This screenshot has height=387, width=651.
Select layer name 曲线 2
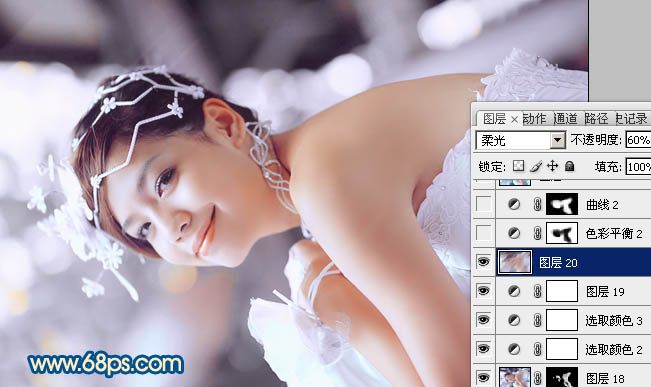pyautogui.click(x=602, y=205)
